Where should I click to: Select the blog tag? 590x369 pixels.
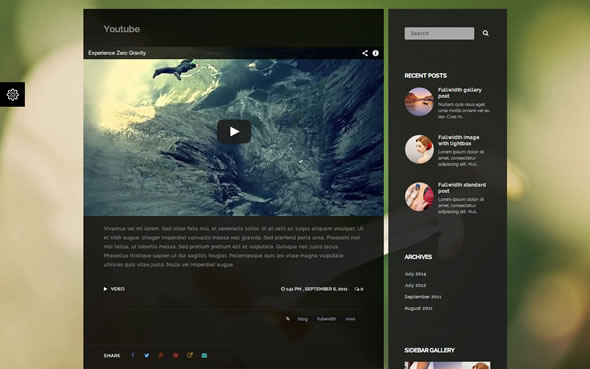tap(303, 319)
